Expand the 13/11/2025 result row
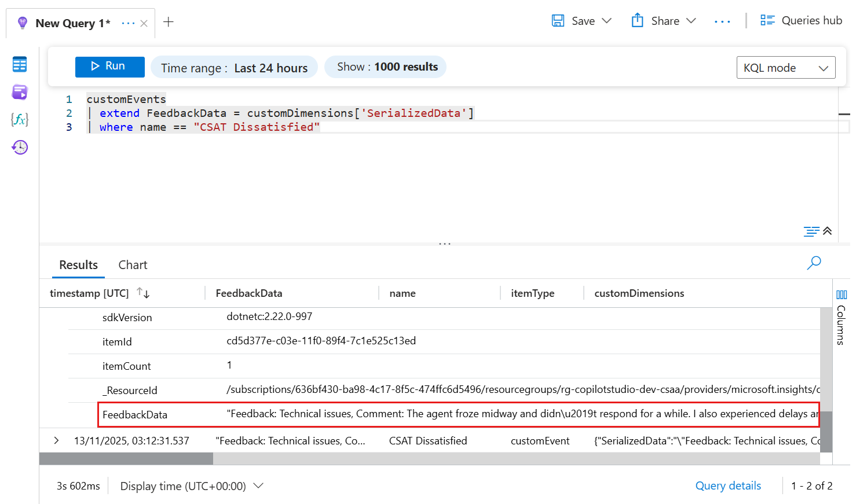The height and width of the screenshot is (504, 867). 56,440
